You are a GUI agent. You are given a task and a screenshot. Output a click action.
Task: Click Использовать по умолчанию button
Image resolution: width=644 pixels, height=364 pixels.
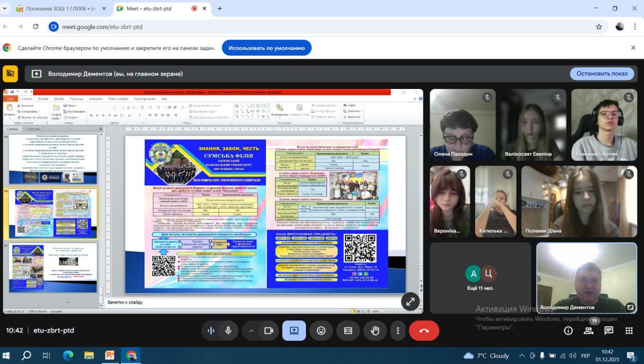pyautogui.click(x=266, y=48)
